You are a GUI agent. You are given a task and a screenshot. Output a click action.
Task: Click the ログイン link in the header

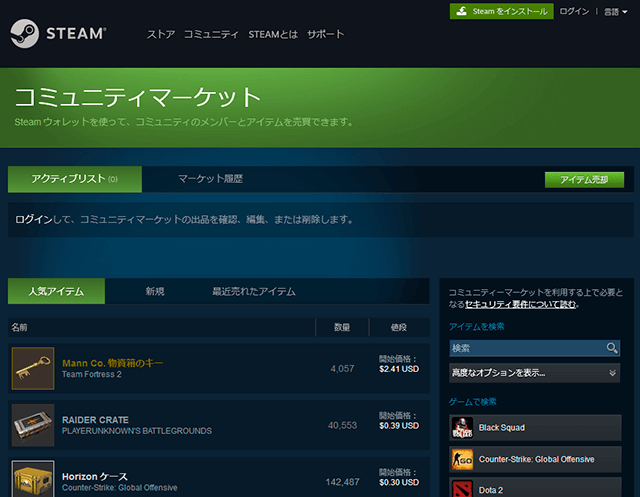pos(574,11)
